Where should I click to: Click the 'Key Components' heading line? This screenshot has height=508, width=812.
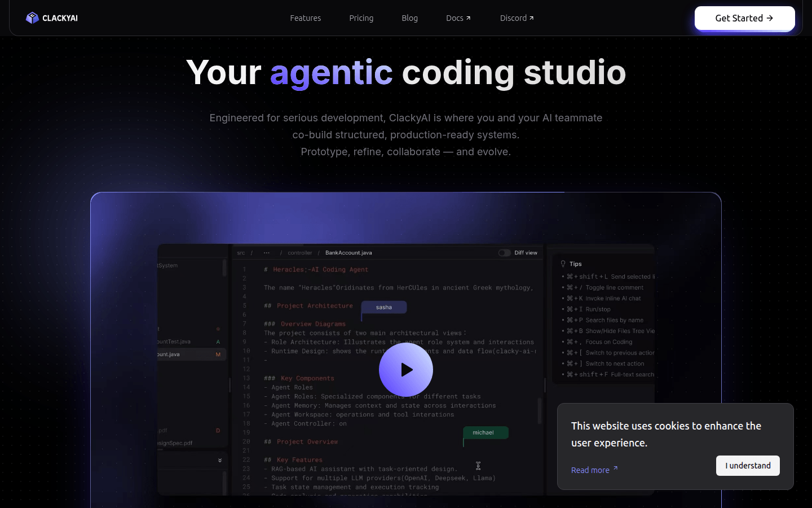299,378
